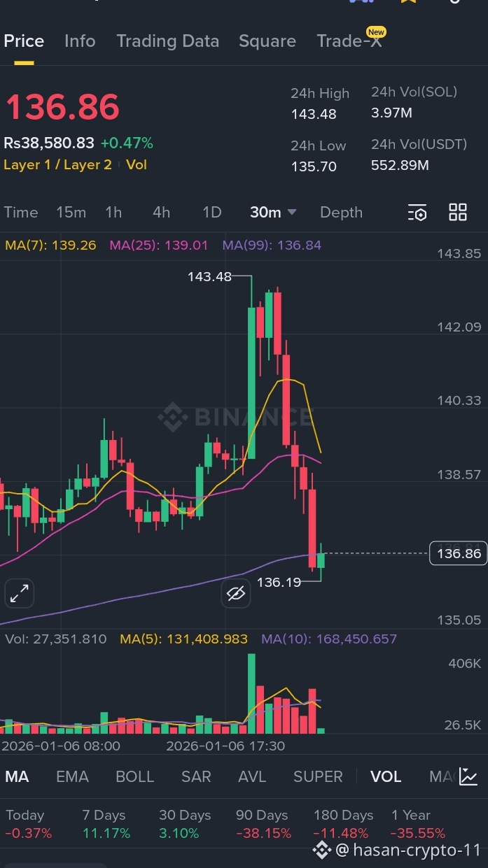The width and height of the screenshot is (488, 868).
Task: Click the 24h Low value 135.70
Action: pyautogui.click(x=314, y=166)
